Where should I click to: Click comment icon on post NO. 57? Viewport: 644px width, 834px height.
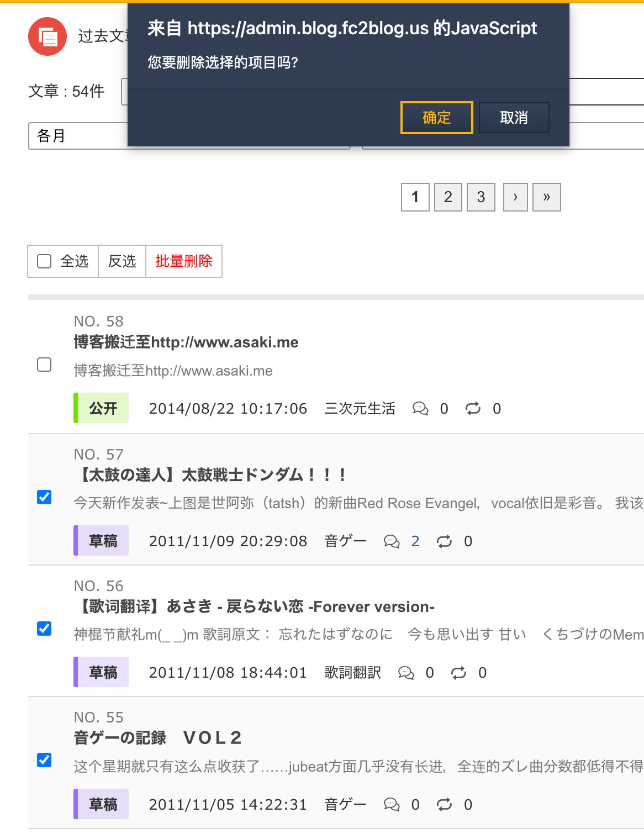click(392, 541)
